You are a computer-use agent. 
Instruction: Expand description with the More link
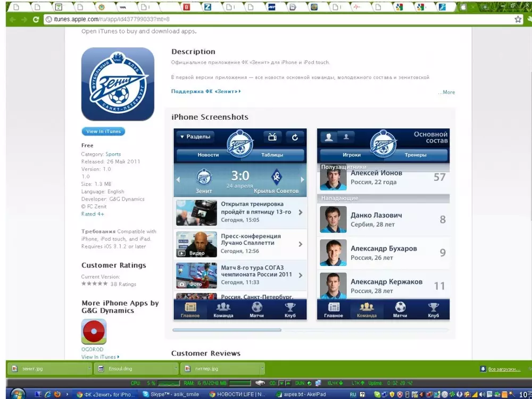click(446, 92)
